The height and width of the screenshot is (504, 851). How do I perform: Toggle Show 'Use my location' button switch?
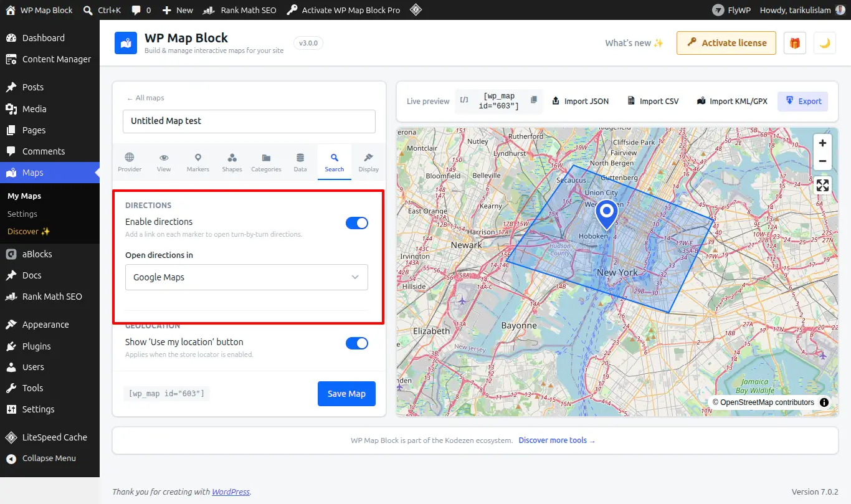(357, 343)
